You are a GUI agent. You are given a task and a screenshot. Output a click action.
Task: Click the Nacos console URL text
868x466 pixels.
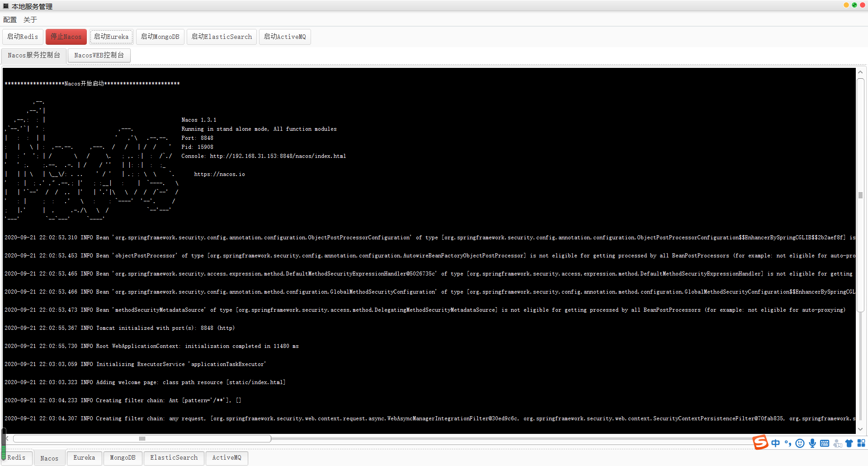(278, 156)
